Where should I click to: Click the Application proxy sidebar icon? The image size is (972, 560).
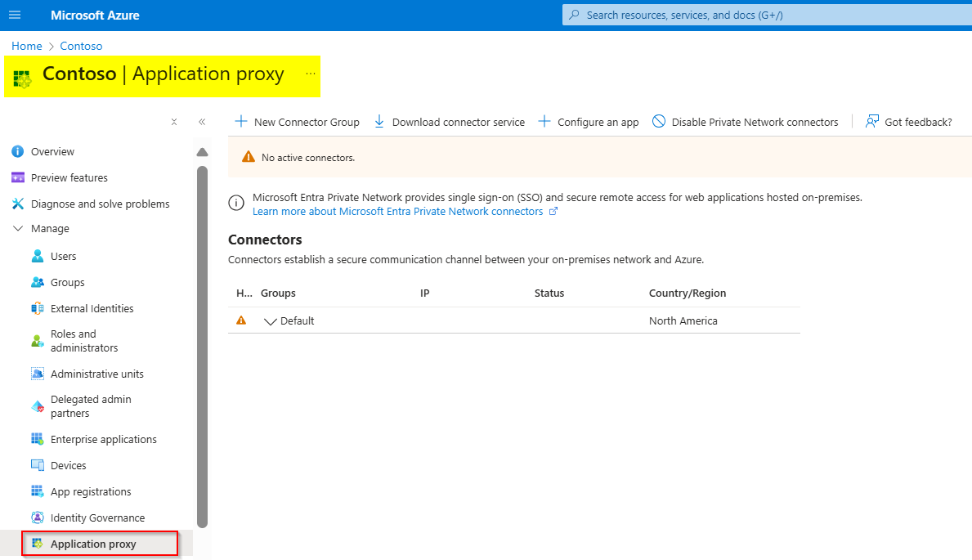(x=38, y=544)
